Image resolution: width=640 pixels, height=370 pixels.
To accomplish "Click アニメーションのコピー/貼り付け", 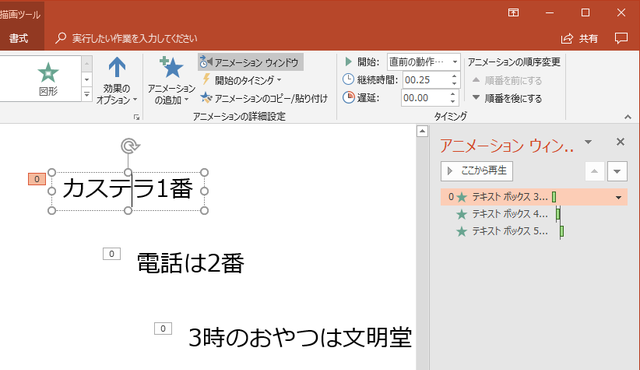I will point(264,98).
